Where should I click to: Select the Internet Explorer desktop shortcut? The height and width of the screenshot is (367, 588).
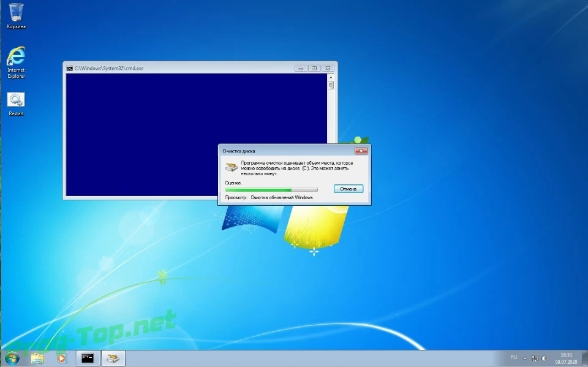(16, 62)
